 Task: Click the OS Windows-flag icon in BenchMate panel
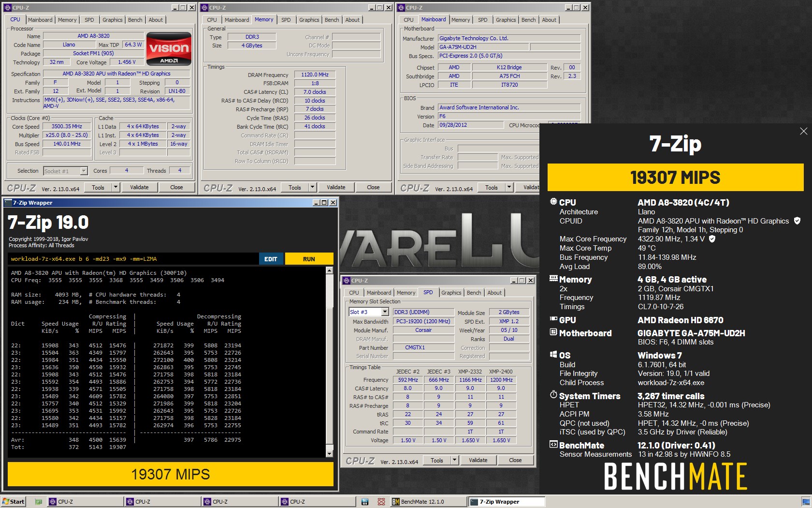[x=553, y=355]
